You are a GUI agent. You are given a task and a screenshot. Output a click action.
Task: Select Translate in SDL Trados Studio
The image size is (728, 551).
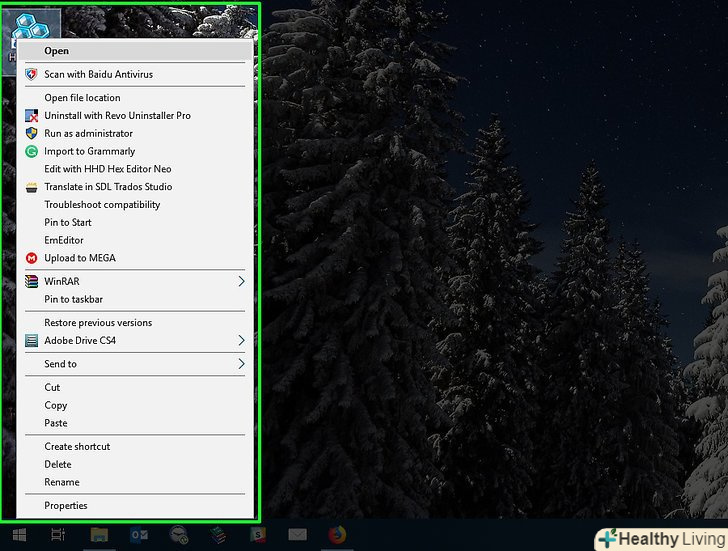pyautogui.click(x=108, y=187)
